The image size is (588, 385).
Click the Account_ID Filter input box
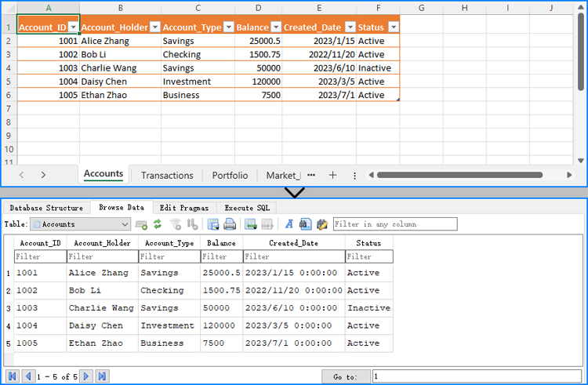[40, 256]
